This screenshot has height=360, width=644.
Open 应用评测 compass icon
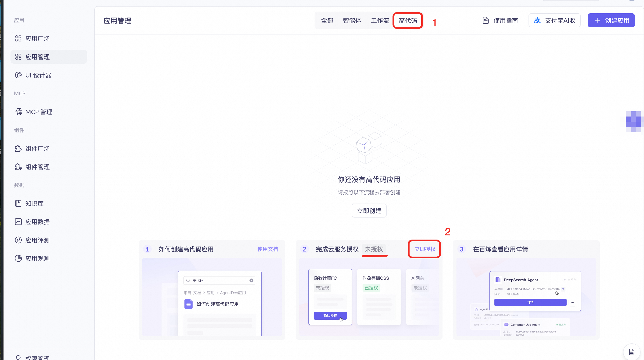18,240
